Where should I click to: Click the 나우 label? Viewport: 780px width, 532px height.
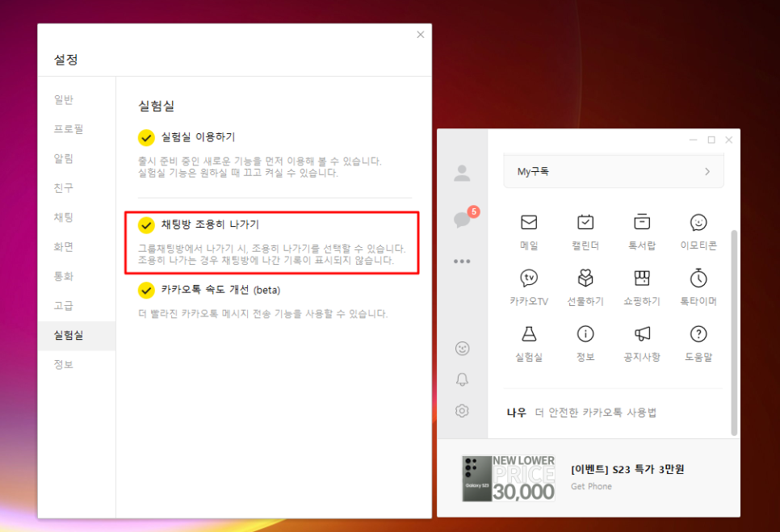516,413
